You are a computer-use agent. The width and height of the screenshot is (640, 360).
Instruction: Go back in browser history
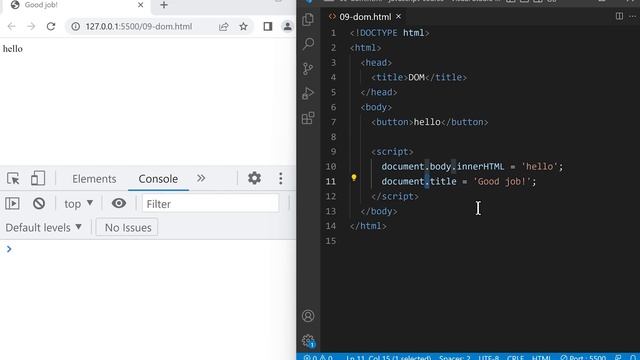pyautogui.click(x=11, y=27)
